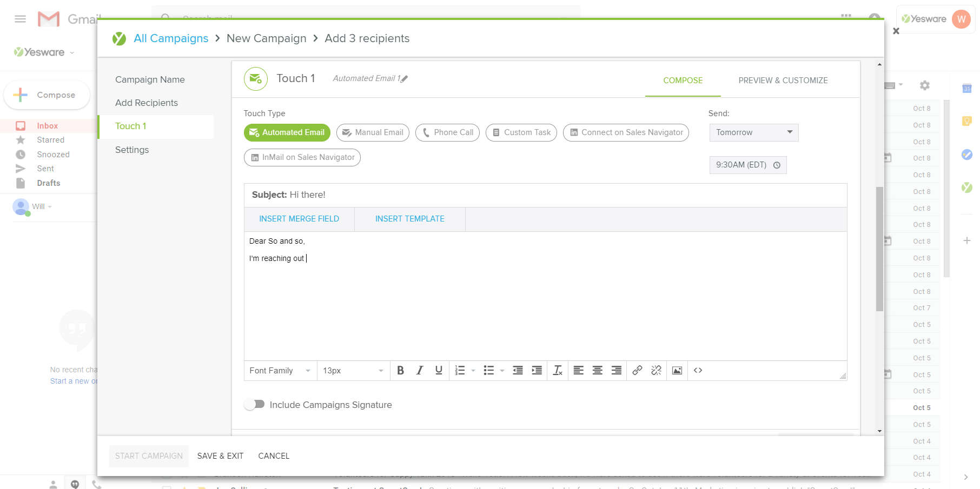The image size is (980, 489).
Task: Expand the Yesware menu in Gmail sidebar
Action: pos(72,53)
